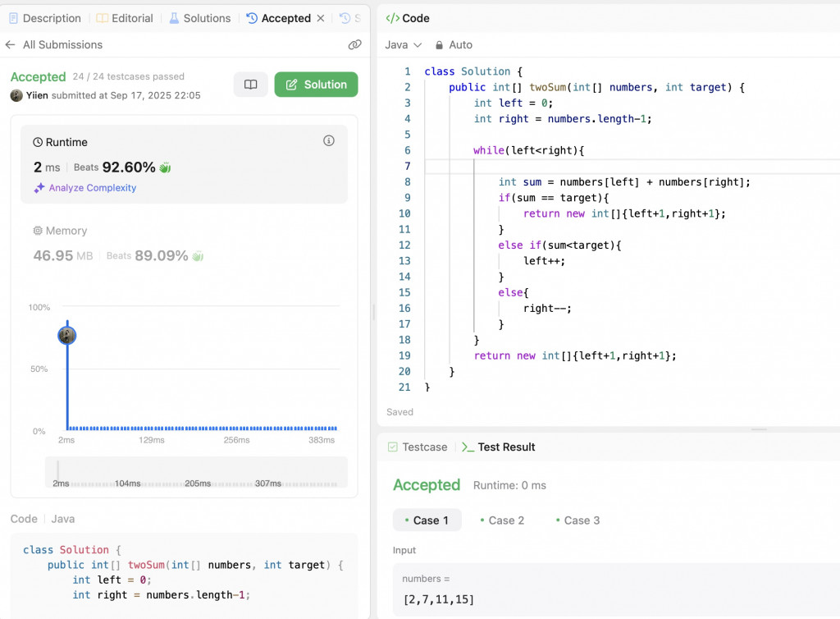Click the Runtime: 0 ms result text
The width and height of the screenshot is (840, 619).
509,485
